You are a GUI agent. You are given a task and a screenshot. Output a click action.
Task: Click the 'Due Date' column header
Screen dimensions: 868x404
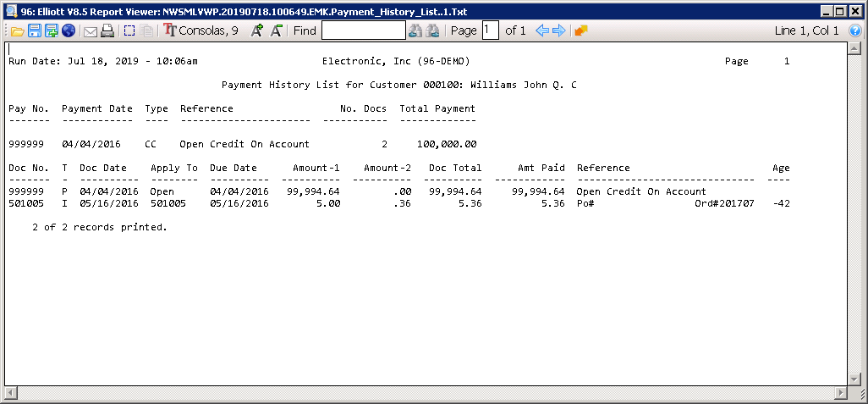(x=233, y=168)
